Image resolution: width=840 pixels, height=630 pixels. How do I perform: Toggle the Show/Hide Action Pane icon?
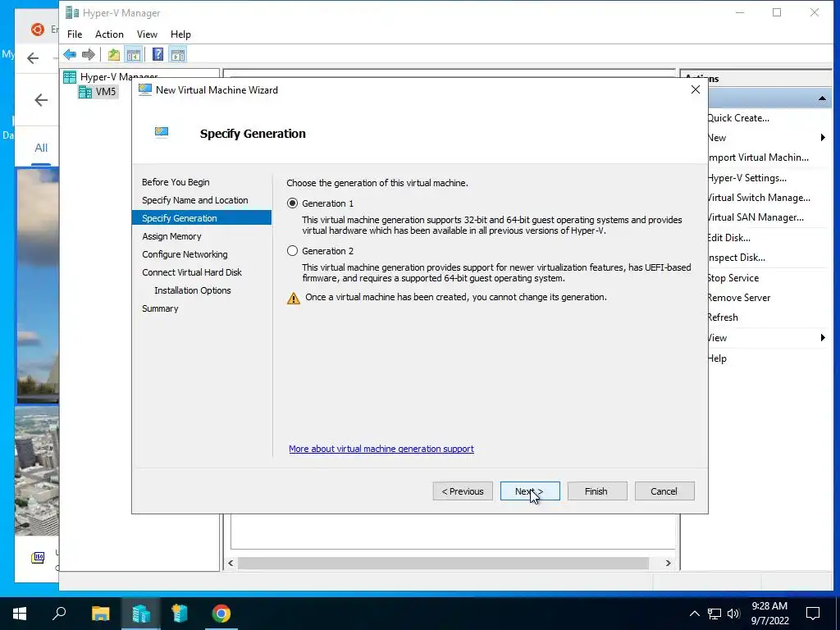click(x=178, y=54)
